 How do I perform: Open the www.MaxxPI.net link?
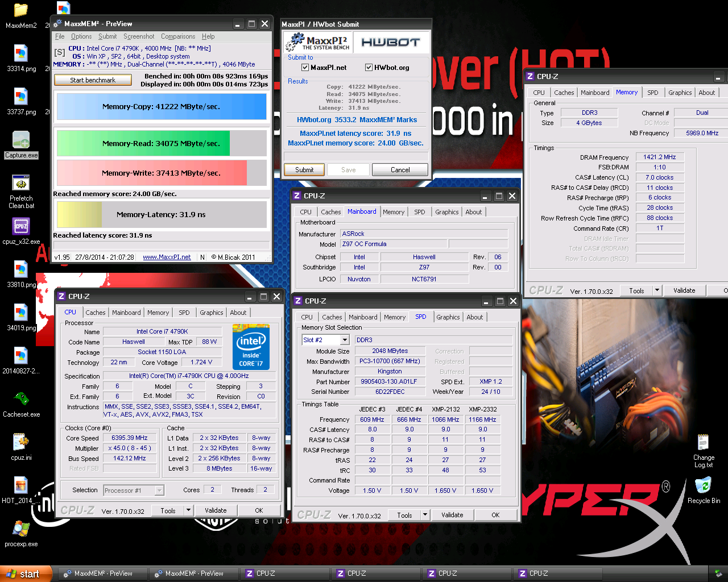point(167,257)
